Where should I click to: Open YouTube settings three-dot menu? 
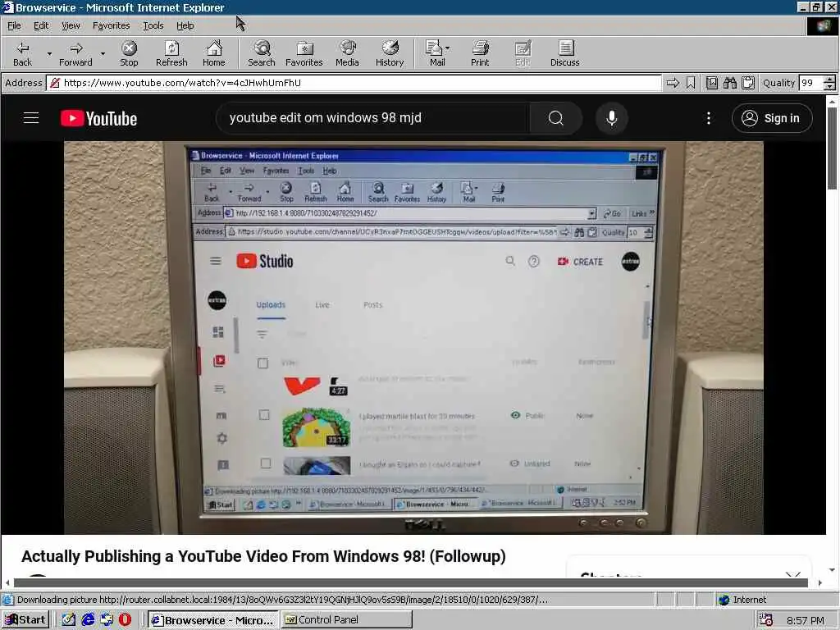709,118
